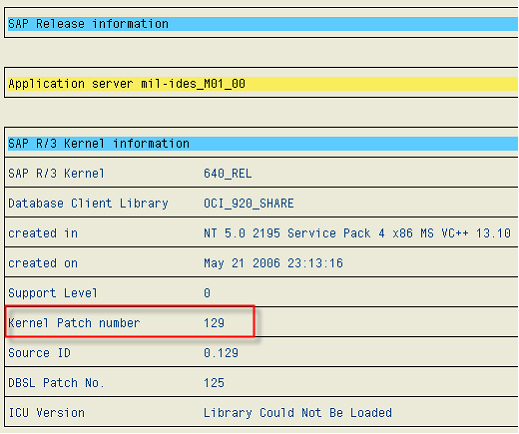Screen dimensions: 519x434
Task: Select the 'Source ID' label
Action: pos(39,353)
